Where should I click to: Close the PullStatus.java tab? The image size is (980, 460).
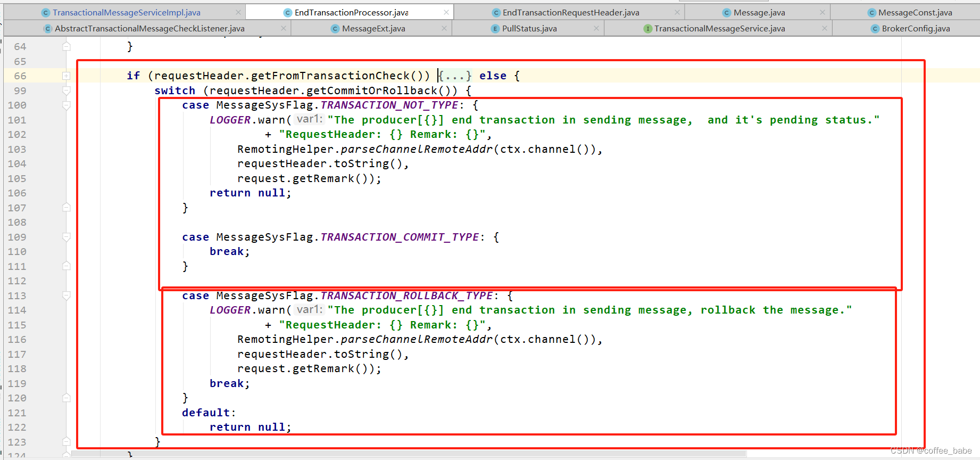coord(596,28)
